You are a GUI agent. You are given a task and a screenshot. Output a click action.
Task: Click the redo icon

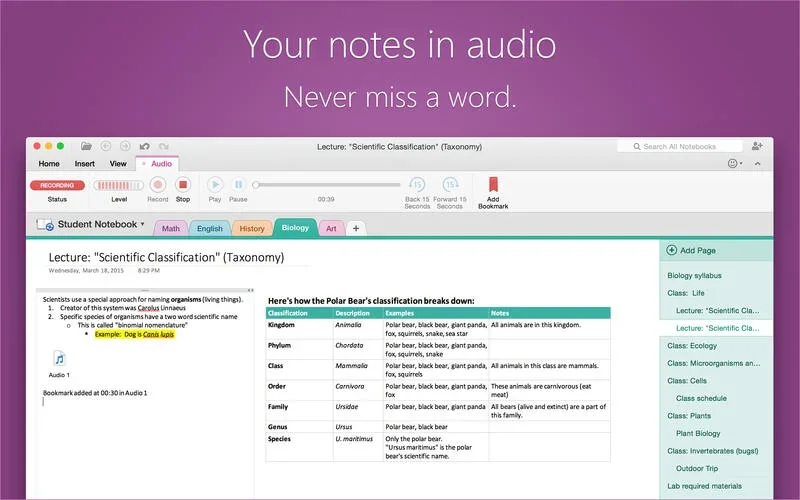(x=164, y=146)
